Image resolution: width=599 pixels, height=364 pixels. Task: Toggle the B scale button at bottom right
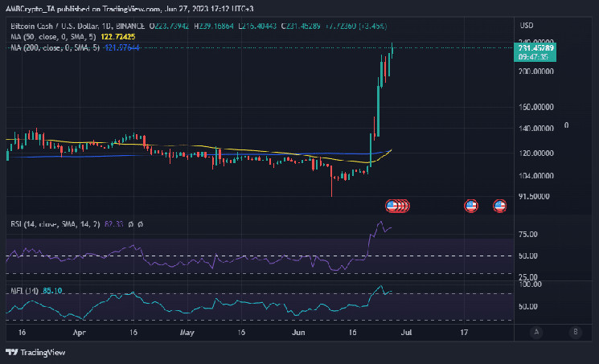click(x=575, y=331)
